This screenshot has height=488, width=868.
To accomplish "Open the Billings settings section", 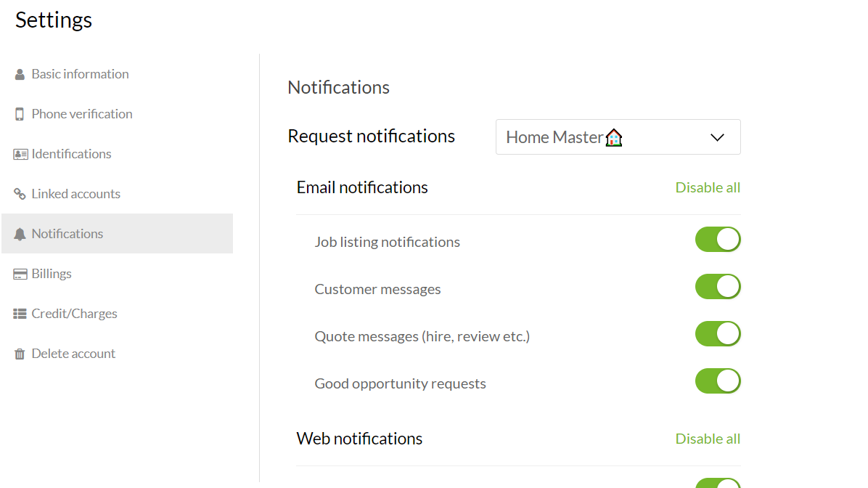I will click(52, 274).
